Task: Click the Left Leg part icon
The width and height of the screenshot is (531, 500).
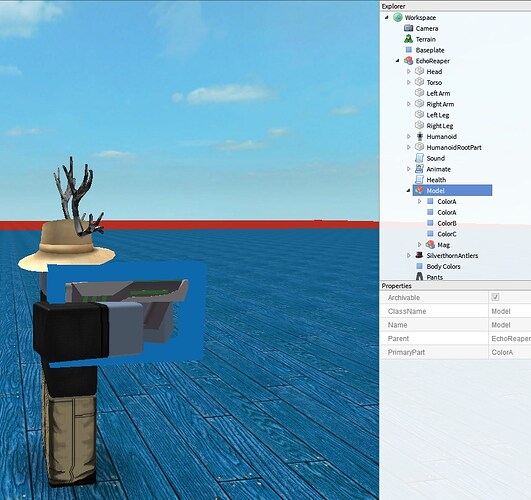Action: point(420,114)
